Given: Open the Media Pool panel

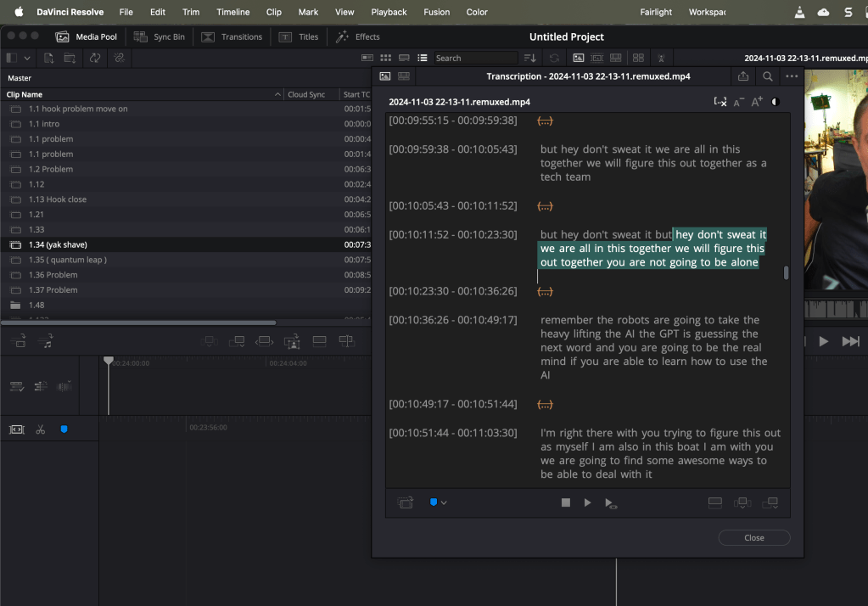Looking at the screenshot, I should (87, 36).
